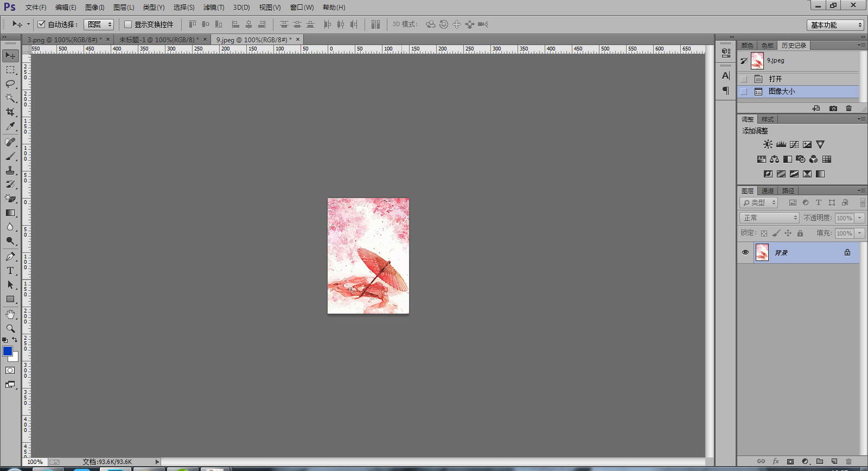Viewport: 868px width, 471px height.
Task: Select the Move tool
Action: (x=10, y=55)
